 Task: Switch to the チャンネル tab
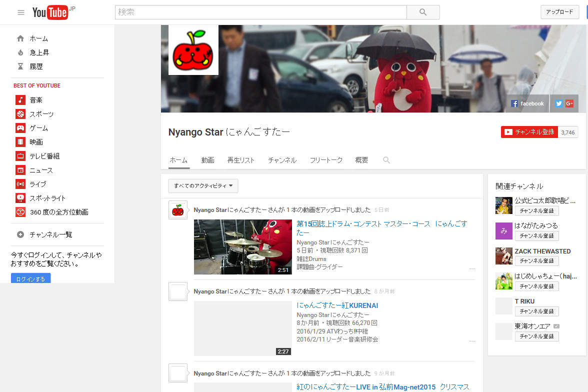click(282, 160)
